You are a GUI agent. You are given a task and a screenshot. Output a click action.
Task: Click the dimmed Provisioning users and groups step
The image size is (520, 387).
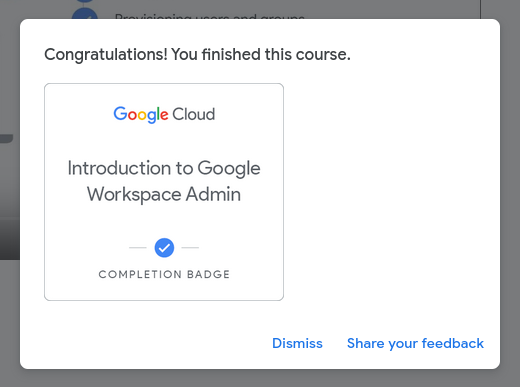[209, 16]
